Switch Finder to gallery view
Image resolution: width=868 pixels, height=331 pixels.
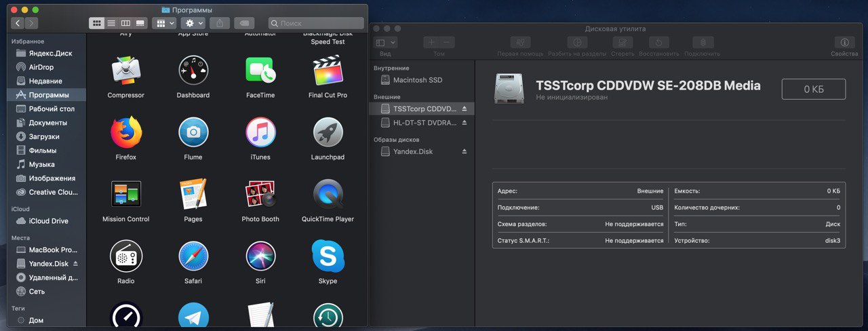pos(140,23)
